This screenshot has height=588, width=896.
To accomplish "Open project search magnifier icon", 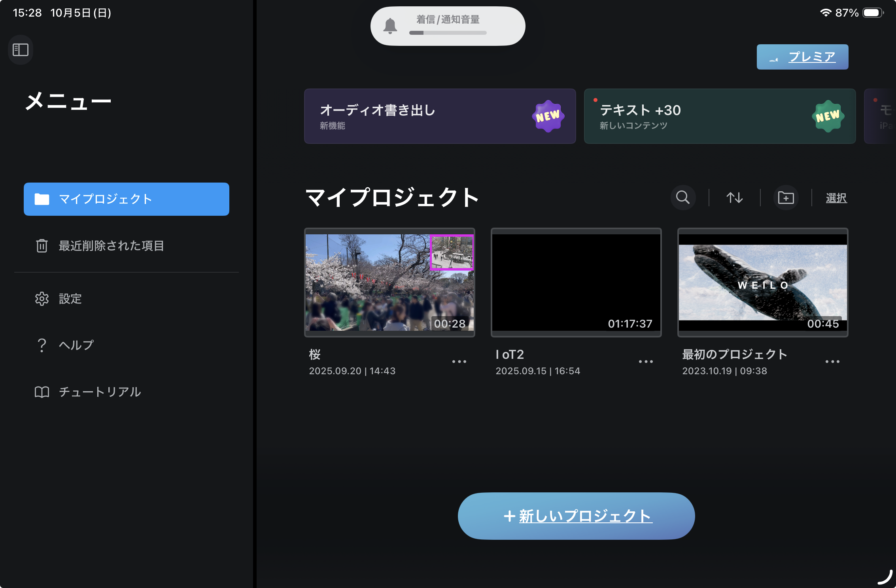I will [683, 197].
